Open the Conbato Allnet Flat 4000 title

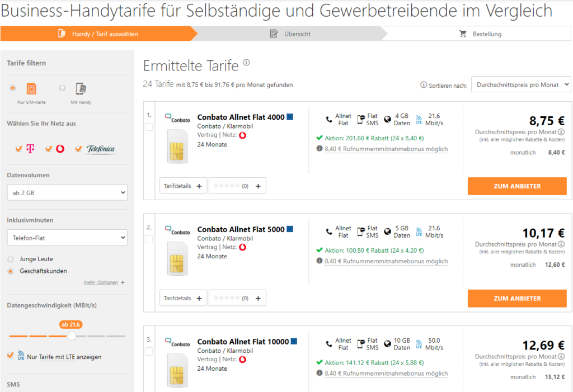click(x=241, y=117)
